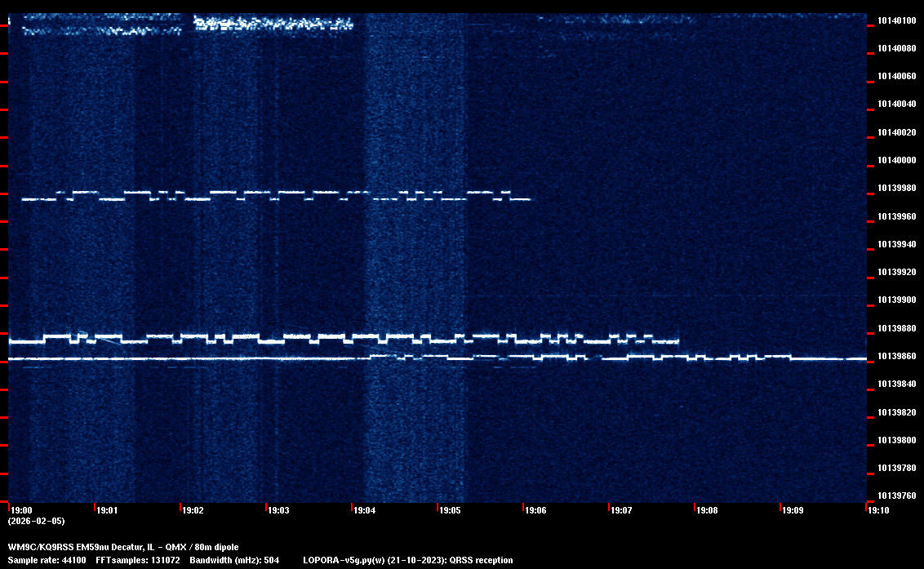Click the Sample rate: 44100 text

tap(47, 560)
